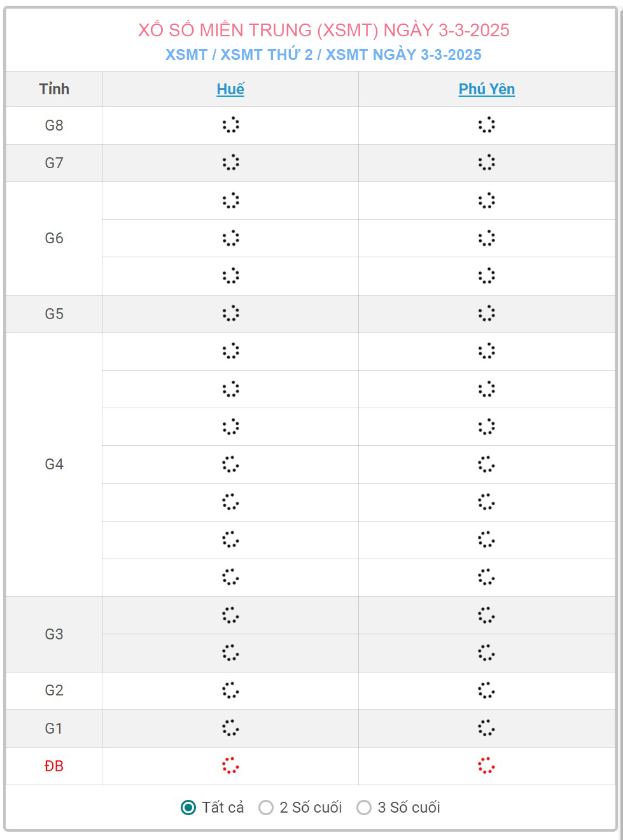This screenshot has width=623, height=840.
Task: Click the Huế G2 loading spinner
Action: [x=230, y=690]
